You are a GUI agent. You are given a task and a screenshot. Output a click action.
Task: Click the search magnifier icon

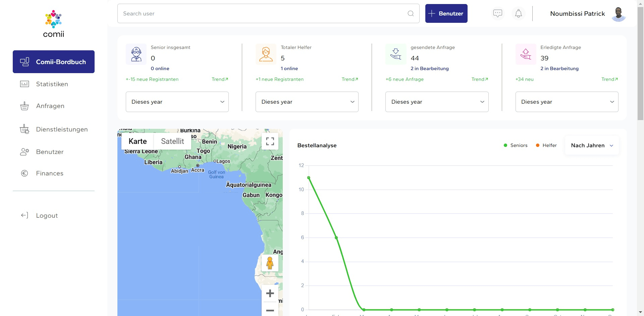tap(411, 13)
